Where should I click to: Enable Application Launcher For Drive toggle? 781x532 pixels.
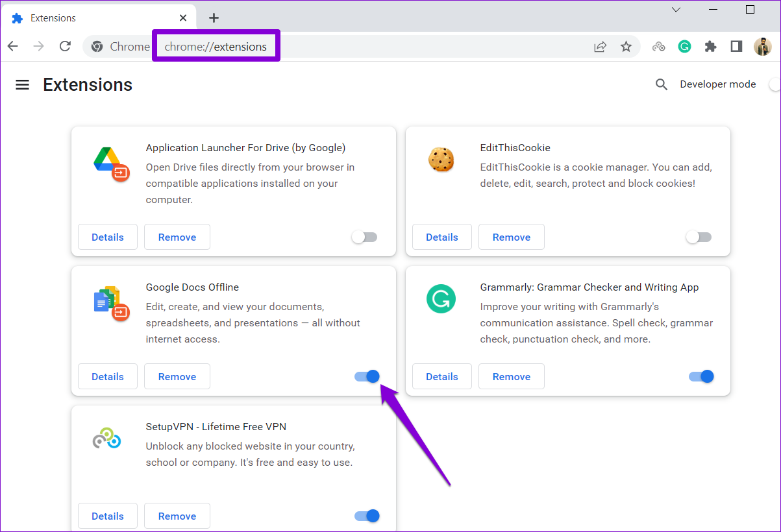point(364,237)
